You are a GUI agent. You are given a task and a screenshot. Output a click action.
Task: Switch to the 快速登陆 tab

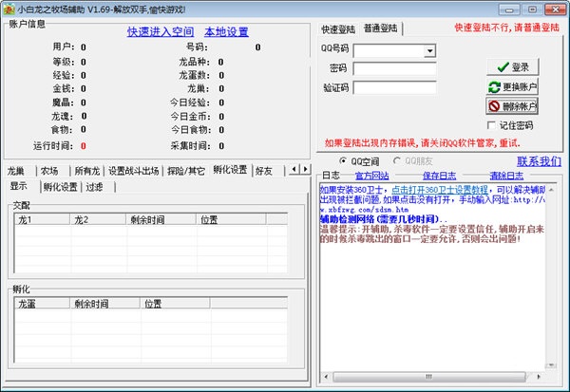tap(338, 29)
